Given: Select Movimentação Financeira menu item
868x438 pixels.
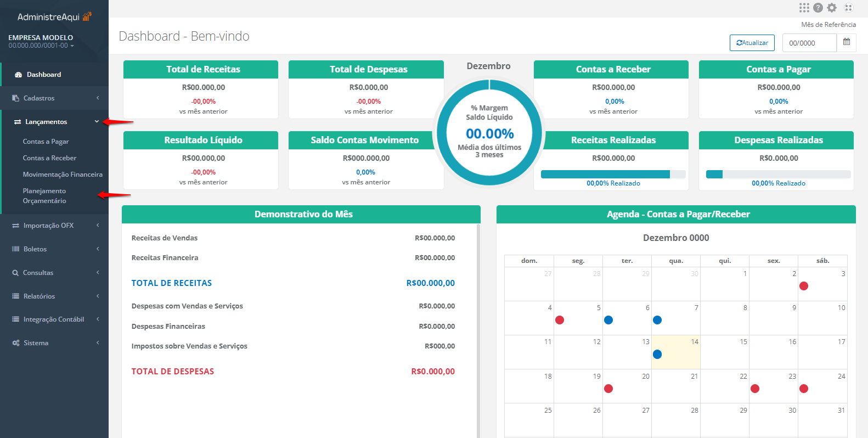Looking at the screenshot, I should (63, 175).
